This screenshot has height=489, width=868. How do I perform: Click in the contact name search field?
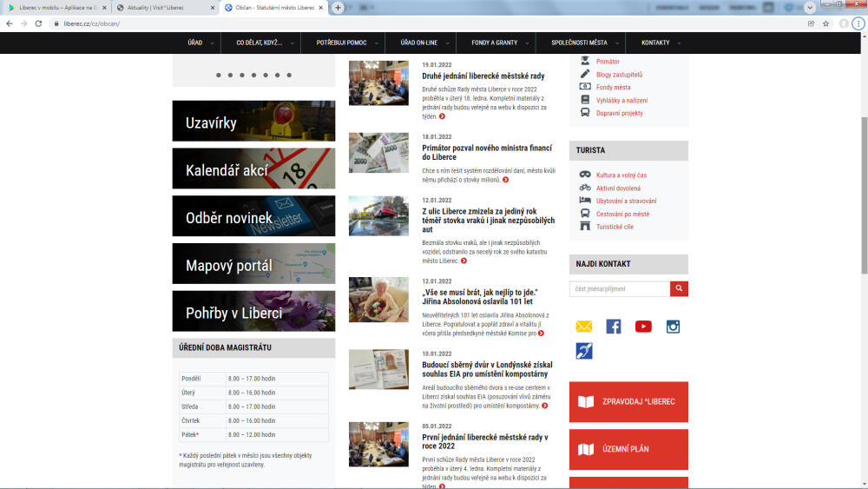point(620,288)
